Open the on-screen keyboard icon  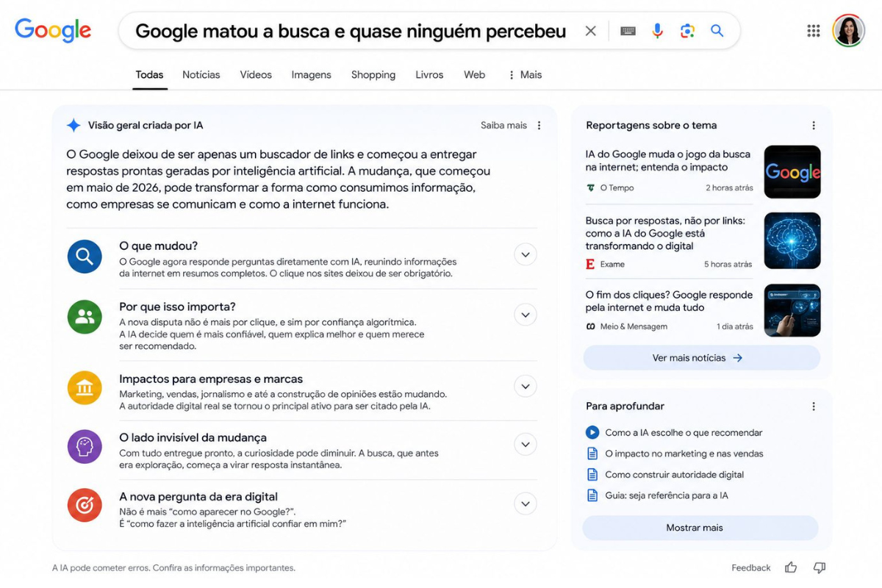(628, 31)
